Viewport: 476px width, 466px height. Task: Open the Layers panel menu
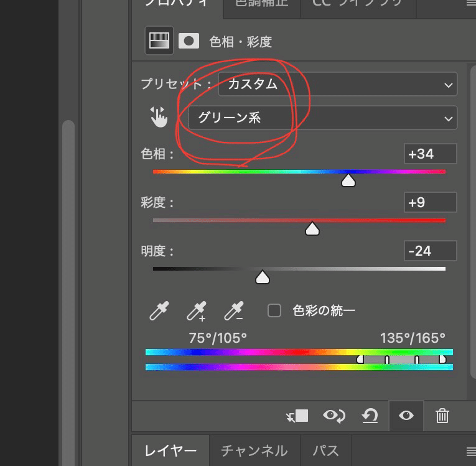(471, 452)
